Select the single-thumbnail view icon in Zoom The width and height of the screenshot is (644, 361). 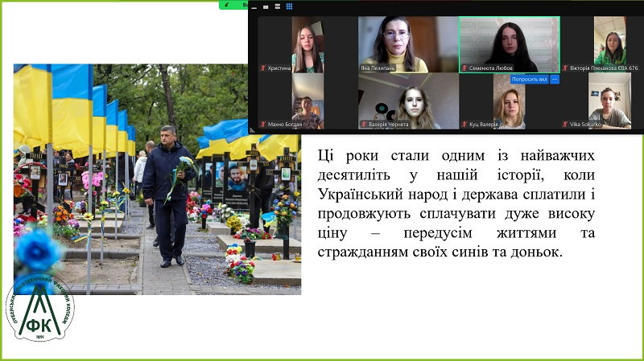coord(266,6)
